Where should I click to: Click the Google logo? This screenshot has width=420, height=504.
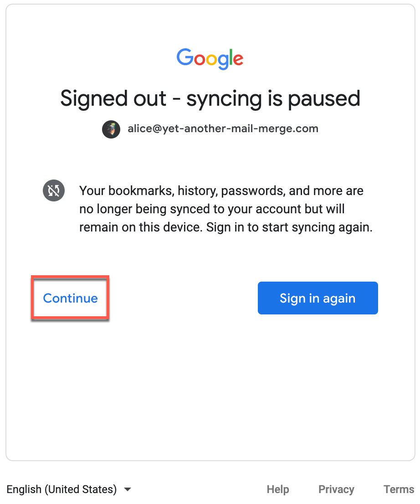(x=210, y=59)
